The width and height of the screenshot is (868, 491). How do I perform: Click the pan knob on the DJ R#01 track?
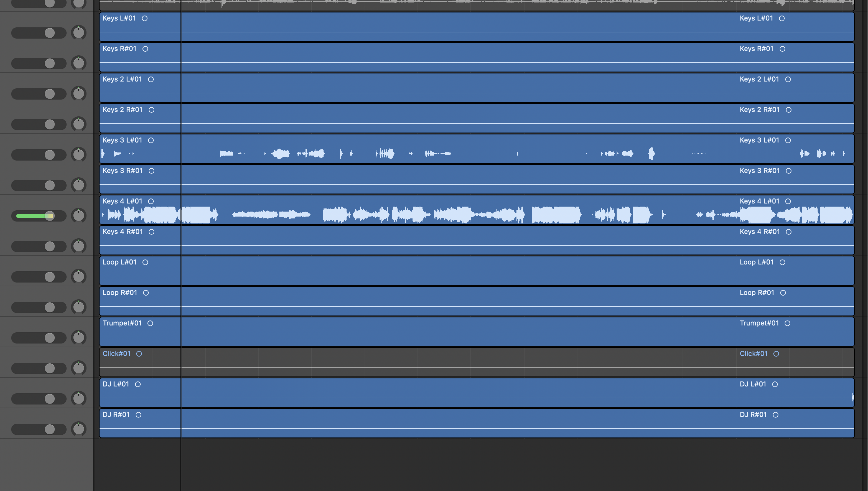coord(78,429)
